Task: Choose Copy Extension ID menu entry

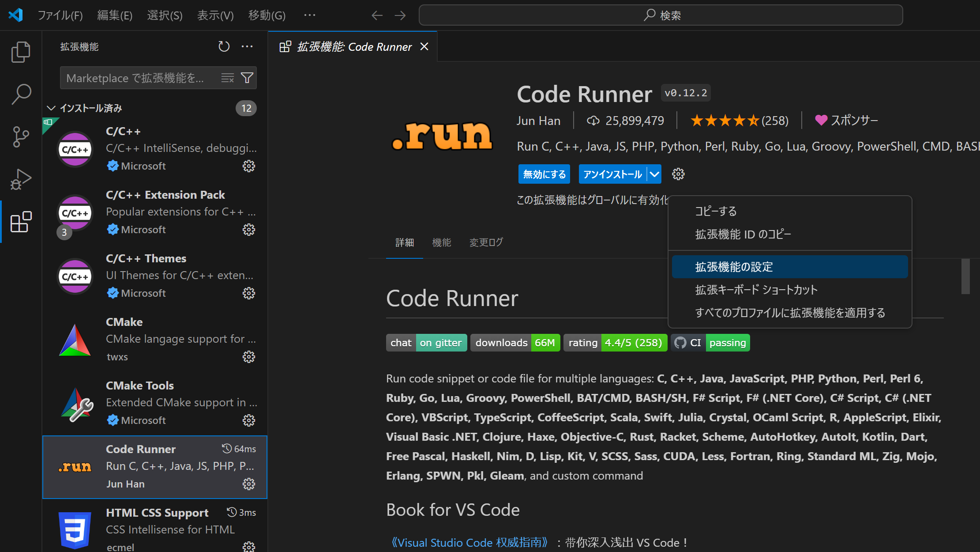Action: (x=790, y=234)
